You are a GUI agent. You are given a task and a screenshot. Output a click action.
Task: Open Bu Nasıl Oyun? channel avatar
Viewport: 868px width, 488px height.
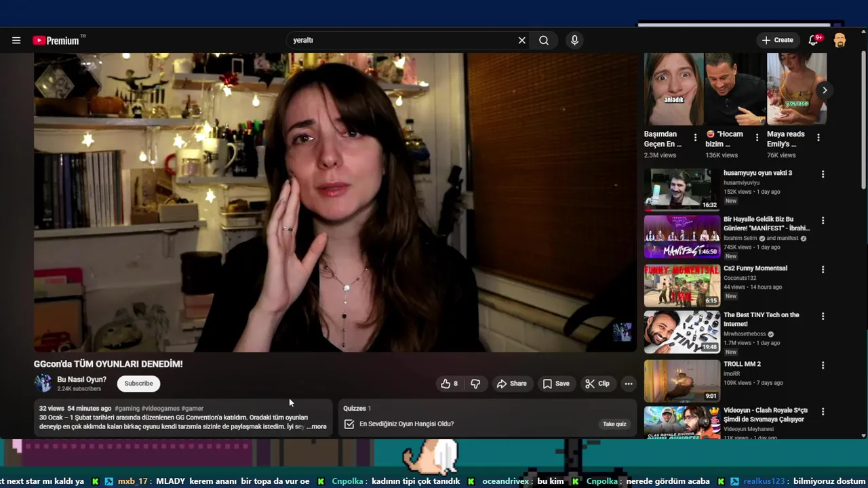click(x=43, y=384)
